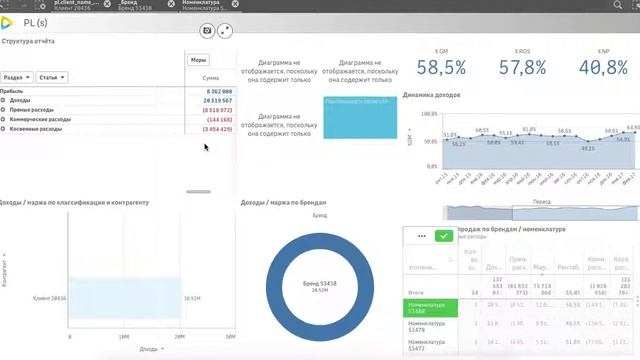Image resolution: width=640 pixels, height=360 pixels.
Task: Remove the Клиент 20436 selection chip
Action: (x=107, y=4)
